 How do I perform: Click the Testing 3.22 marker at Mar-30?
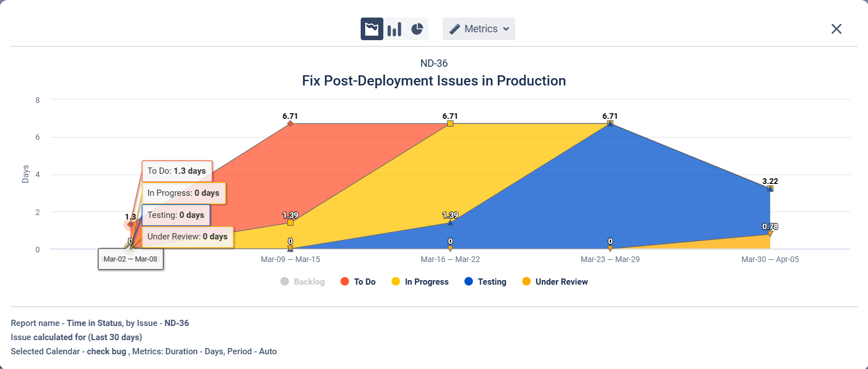tap(770, 188)
